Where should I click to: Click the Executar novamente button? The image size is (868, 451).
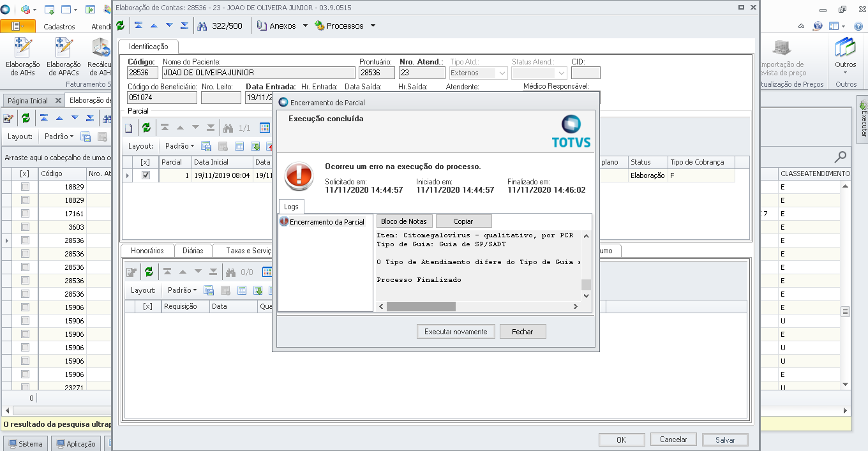click(x=456, y=331)
